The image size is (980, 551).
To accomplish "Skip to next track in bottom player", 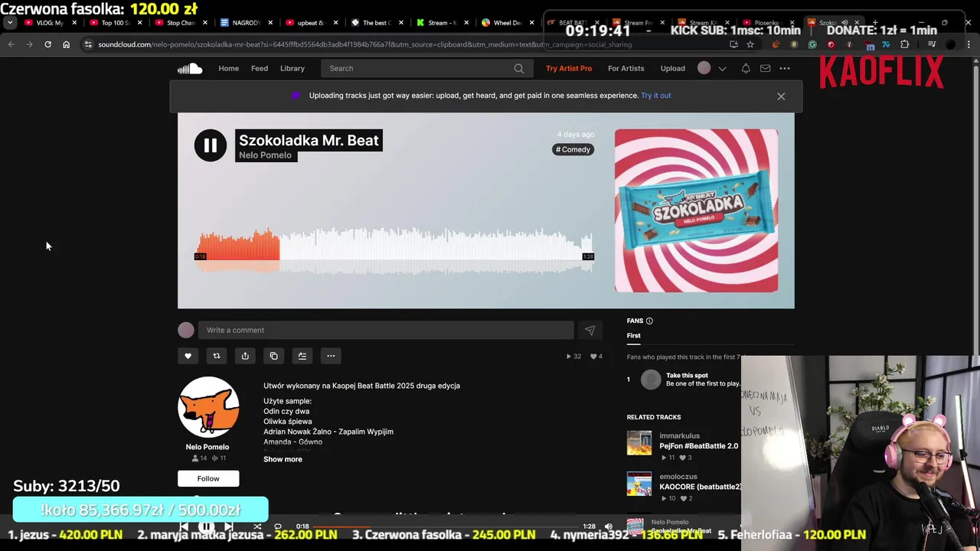I will coord(228,527).
